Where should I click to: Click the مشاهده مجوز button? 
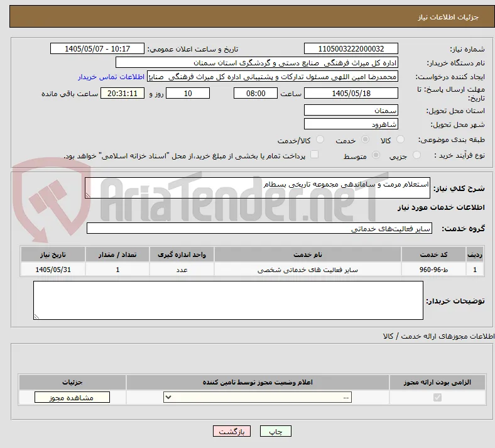pyautogui.click(x=72, y=398)
